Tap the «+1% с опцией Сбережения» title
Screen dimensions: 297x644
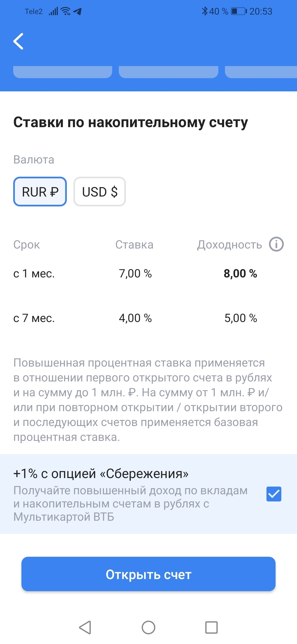pyautogui.click(x=101, y=474)
